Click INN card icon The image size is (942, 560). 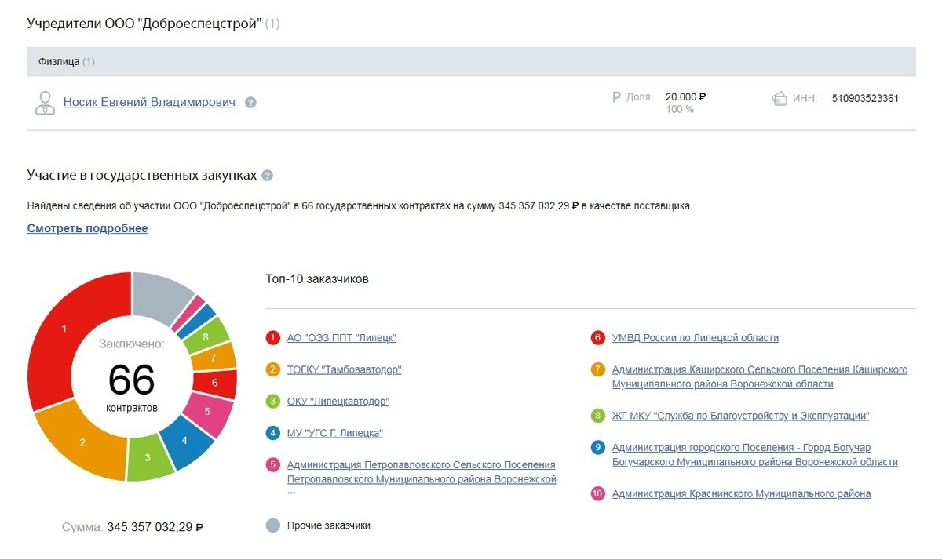click(x=780, y=99)
